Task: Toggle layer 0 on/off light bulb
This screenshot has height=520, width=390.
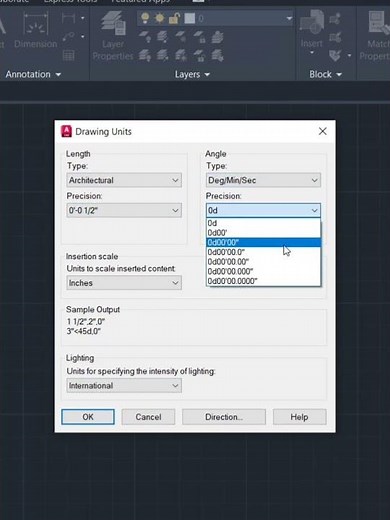Action: click(x=145, y=18)
